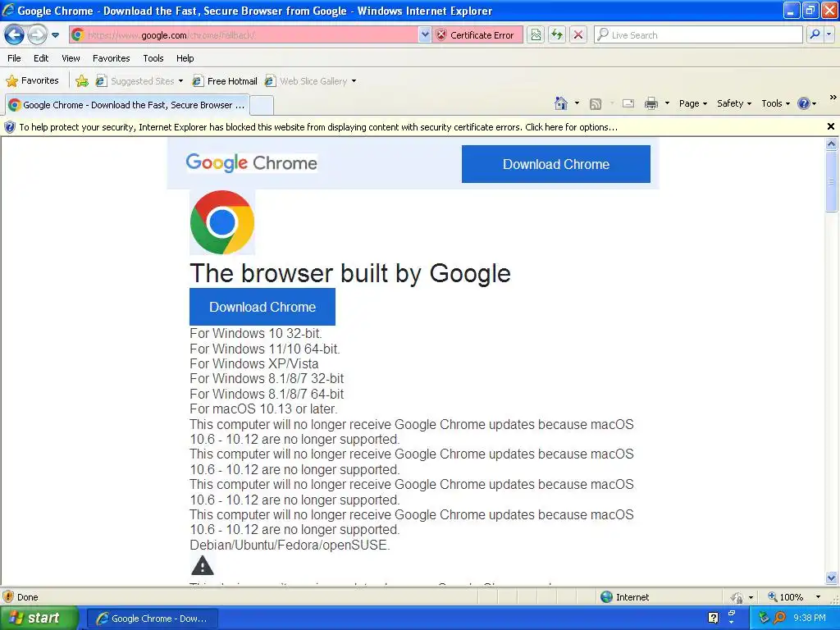Select the Google Chrome taskbar window button
840x630 pixels.
pyautogui.click(x=153, y=619)
